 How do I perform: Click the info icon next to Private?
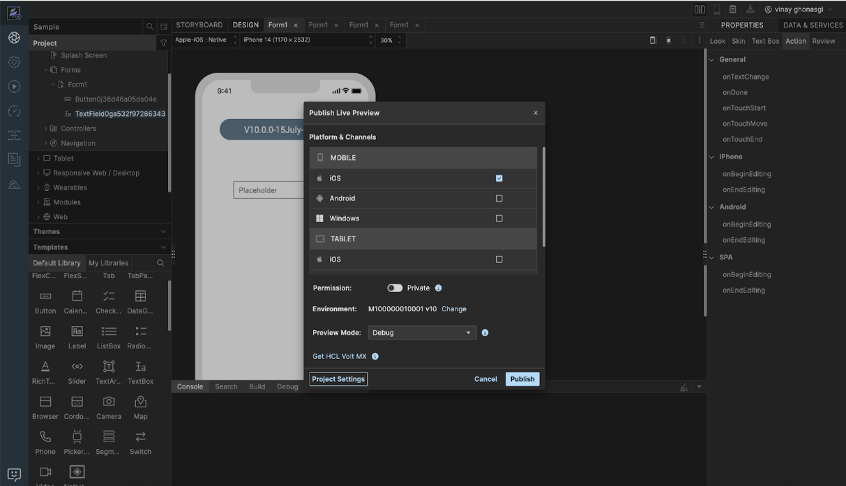(x=439, y=288)
